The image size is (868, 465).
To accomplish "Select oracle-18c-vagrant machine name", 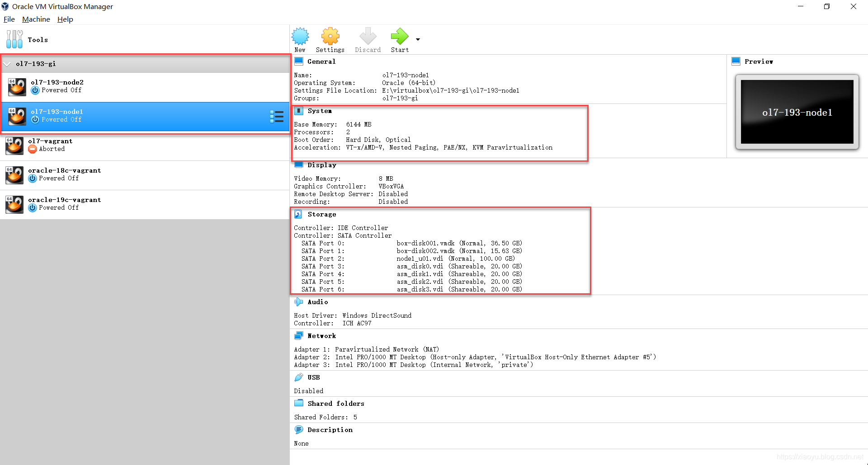I will (65, 170).
